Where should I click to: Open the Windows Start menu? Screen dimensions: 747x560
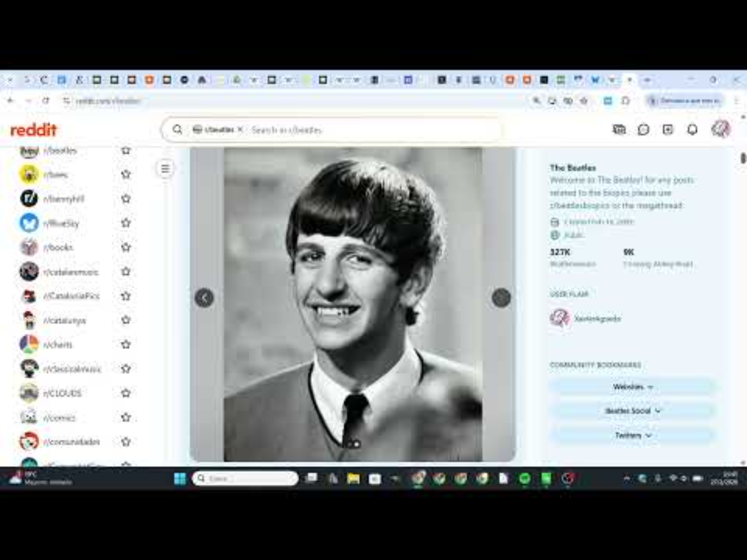pos(180,478)
